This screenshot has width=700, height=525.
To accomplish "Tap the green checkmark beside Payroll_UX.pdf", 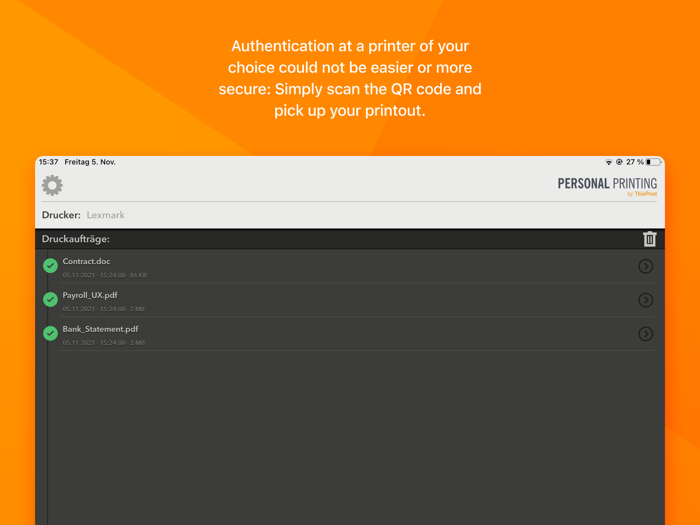I will (x=50, y=300).
